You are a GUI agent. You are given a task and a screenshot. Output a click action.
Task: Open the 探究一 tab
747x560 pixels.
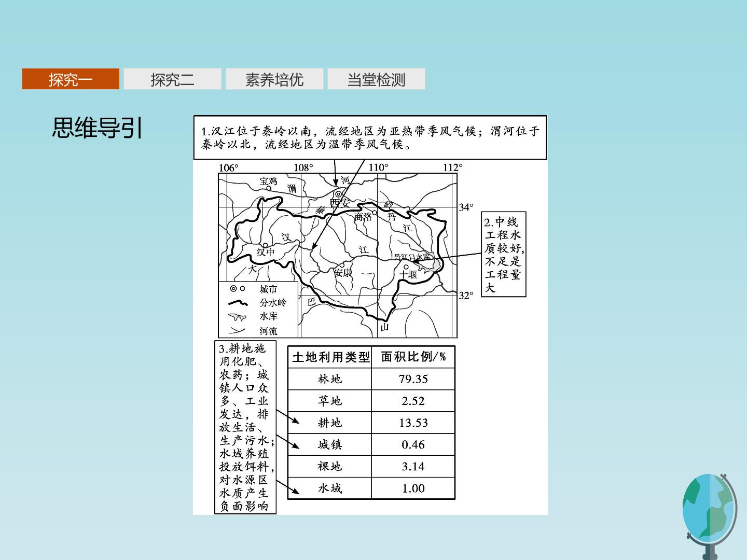point(71,79)
